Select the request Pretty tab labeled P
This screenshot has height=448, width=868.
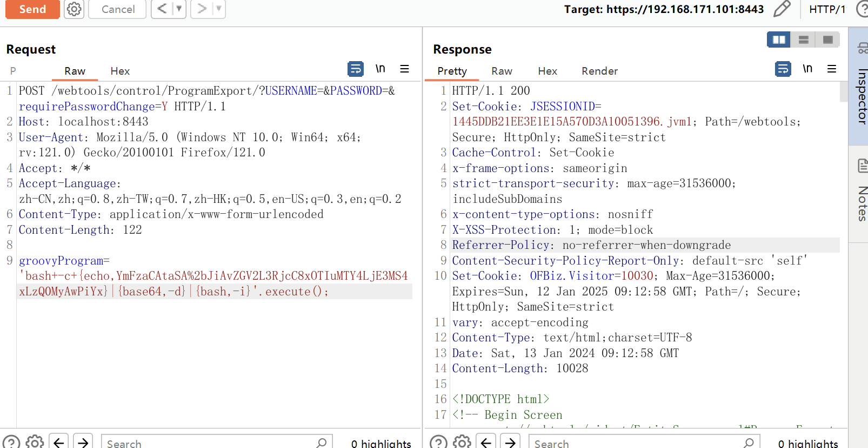[13, 71]
